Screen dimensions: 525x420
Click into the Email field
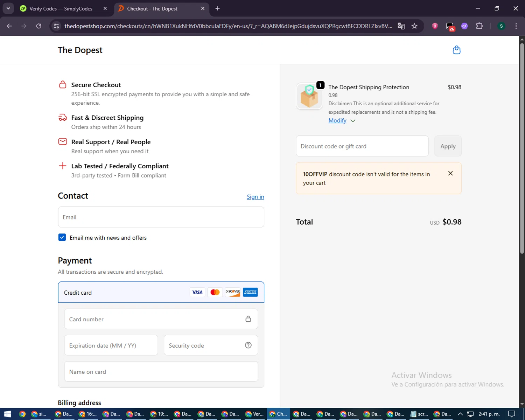click(x=161, y=217)
